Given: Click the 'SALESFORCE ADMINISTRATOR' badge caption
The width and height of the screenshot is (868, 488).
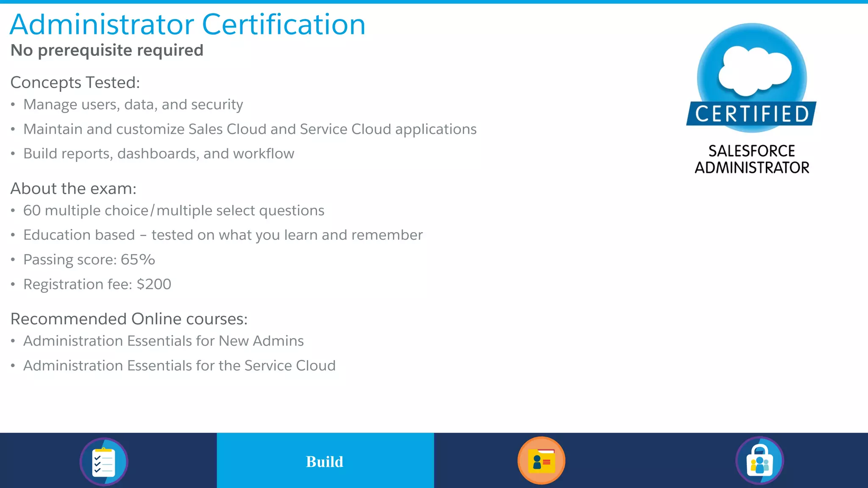Looking at the screenshot, I should (x=752, y=159).
